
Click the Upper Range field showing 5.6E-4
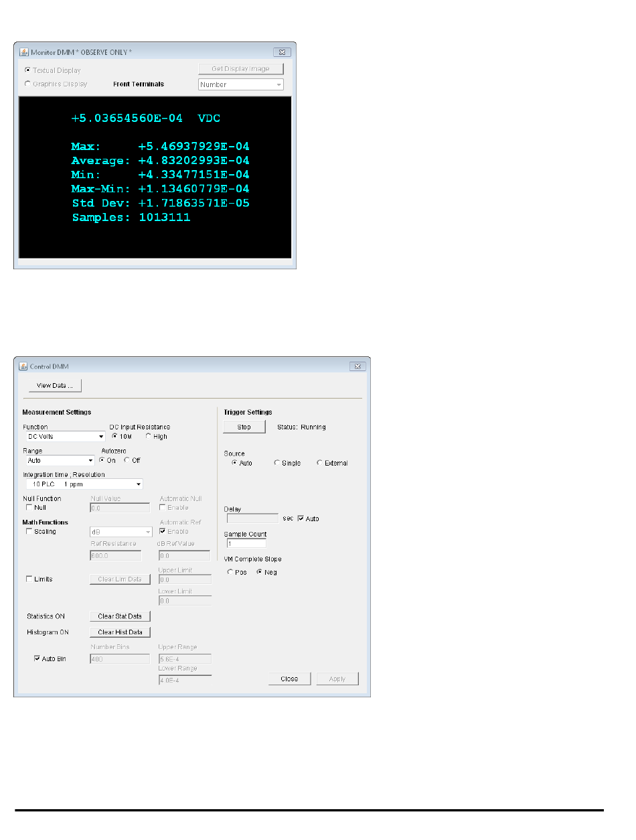point(185,658)
